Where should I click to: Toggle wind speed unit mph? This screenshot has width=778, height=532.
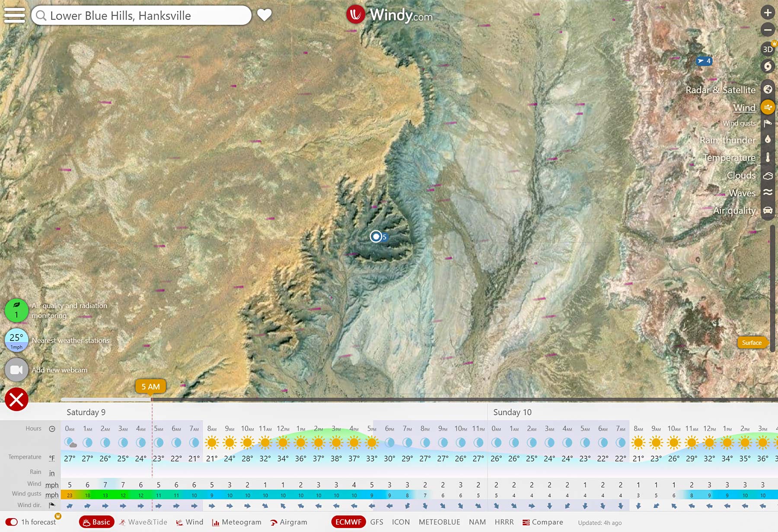coord(52,485)
